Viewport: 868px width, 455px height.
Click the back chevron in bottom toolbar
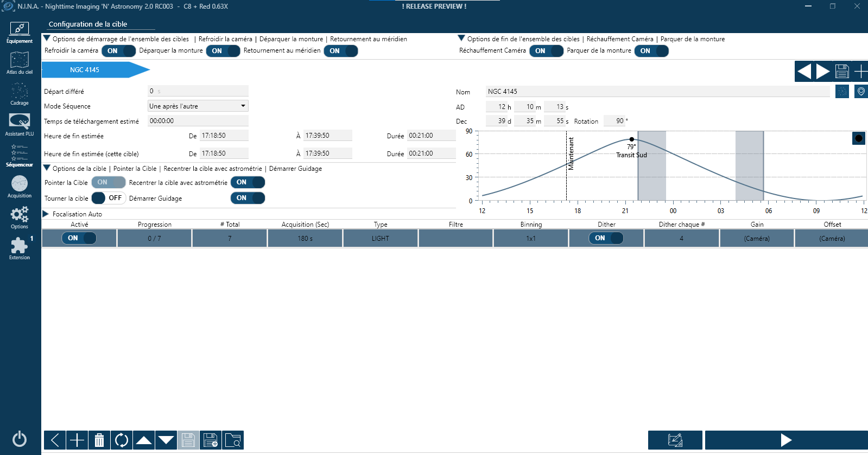55,440
